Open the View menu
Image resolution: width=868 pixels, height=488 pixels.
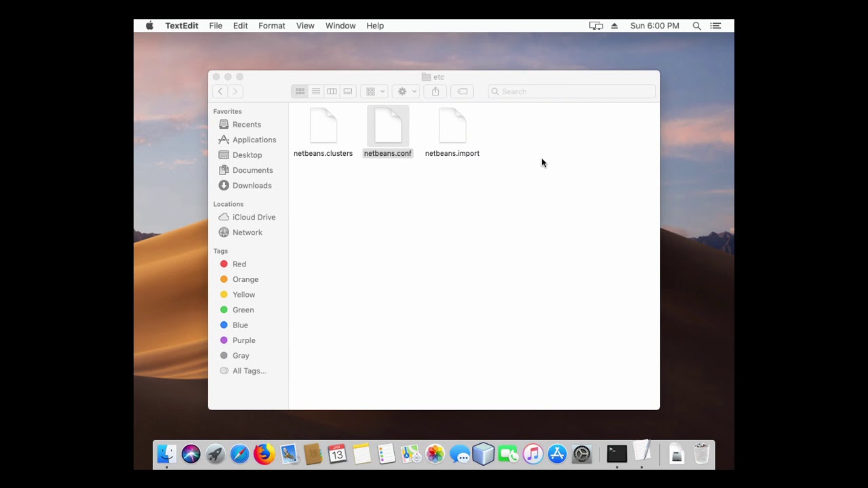click(305, 26)
